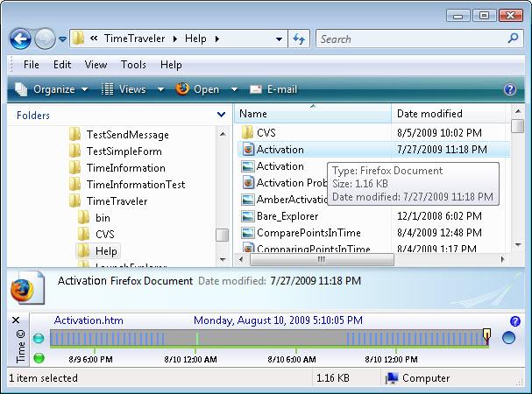Click image icon of second Activation file
532x394 pixels.
pos(248,166)
